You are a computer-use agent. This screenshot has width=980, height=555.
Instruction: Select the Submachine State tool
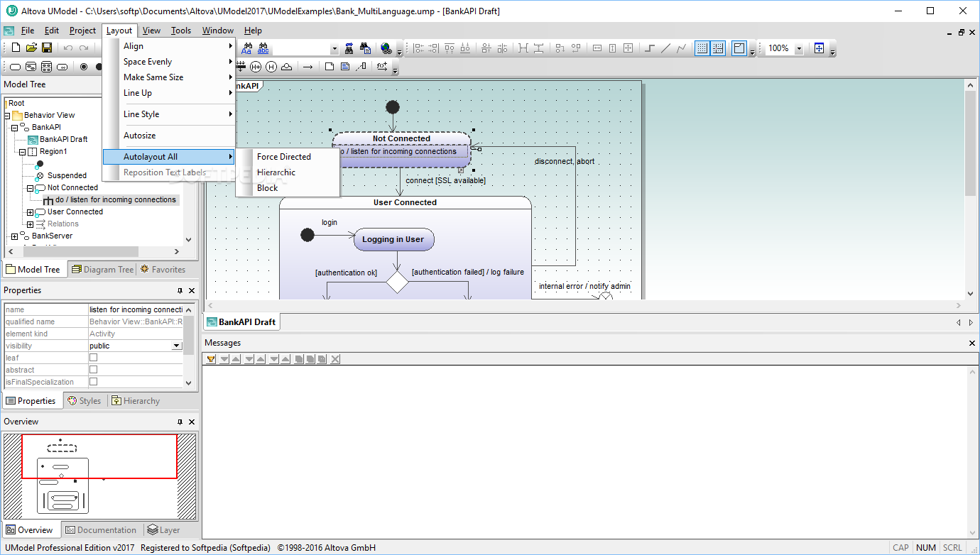click(62, 67)
